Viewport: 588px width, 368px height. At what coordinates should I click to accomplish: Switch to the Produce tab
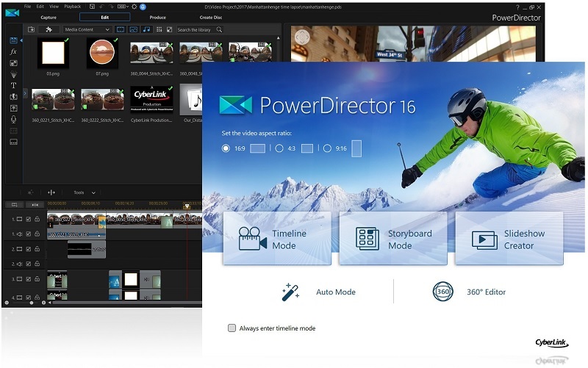tap(157, 17)
